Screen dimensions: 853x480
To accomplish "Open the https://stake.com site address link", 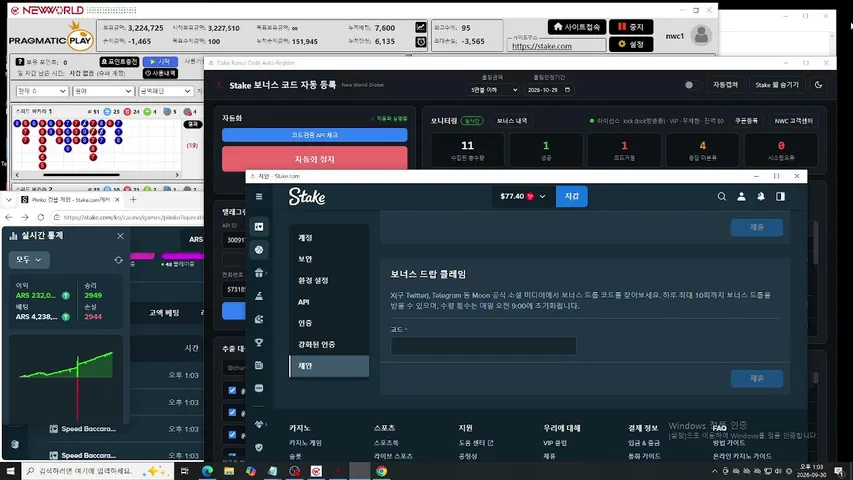I will 542,46.
